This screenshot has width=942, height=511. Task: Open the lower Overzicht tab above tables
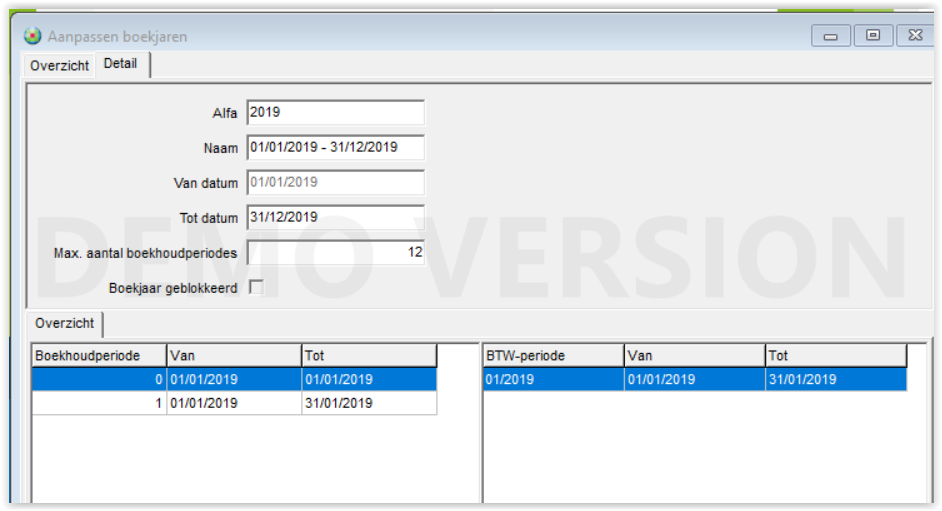pos(64,324)
